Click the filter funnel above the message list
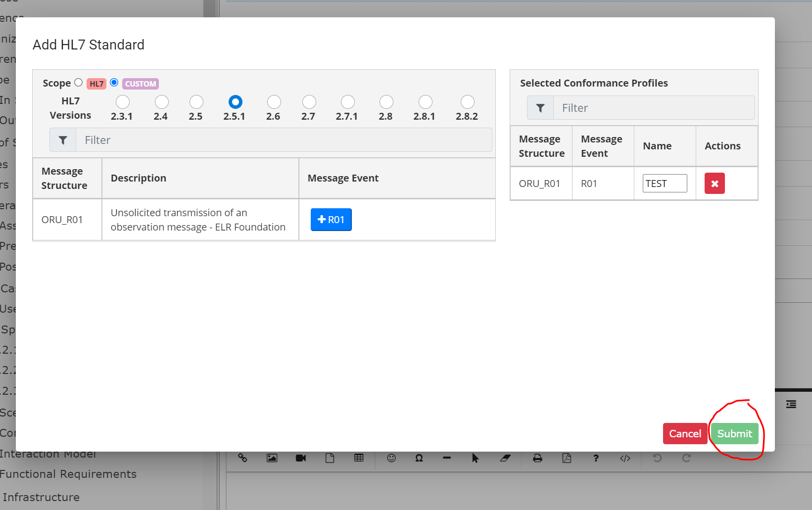Screen dimensions: 812x510 [x=62, y=139]
